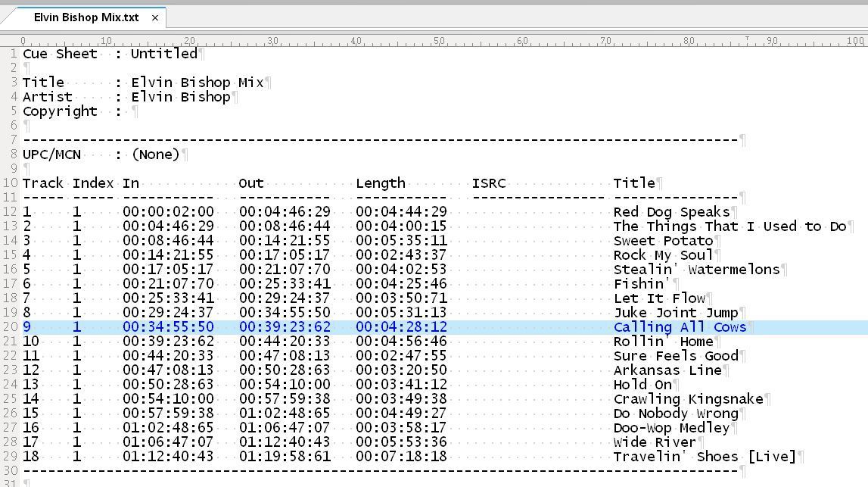Click the Length value 00:03:50:71
The image size is (868, 487).
click(x=401, y=298)
